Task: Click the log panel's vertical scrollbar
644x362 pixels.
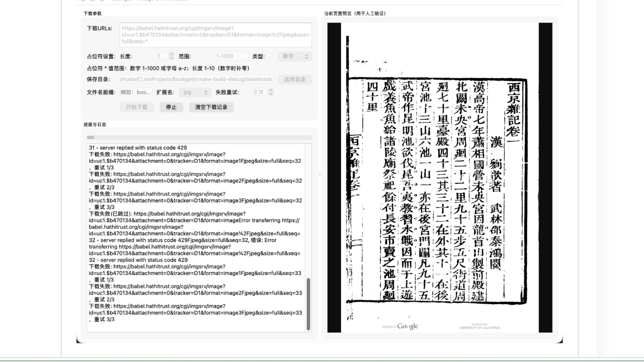Action: pyautogui.click(x=308, y=304)
